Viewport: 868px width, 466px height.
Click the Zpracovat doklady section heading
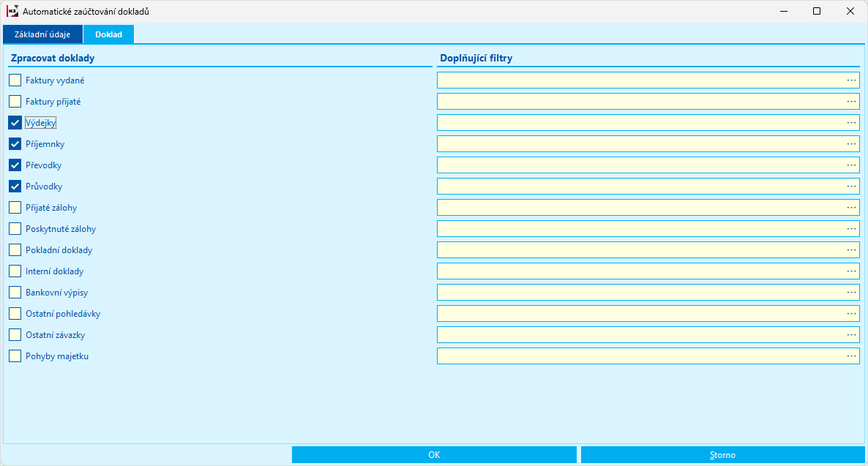[53, 58]
